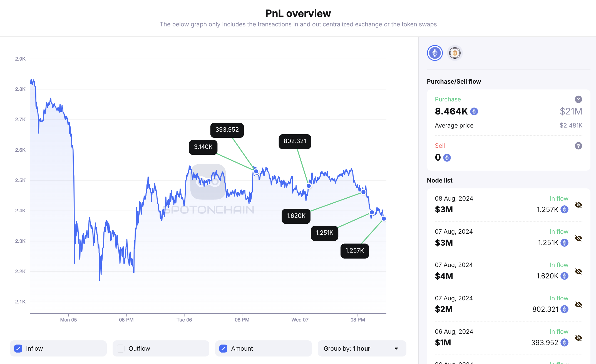The width and height of the screenshot is (596, 364).
Task: Click the ETH icon next to Sell amount
Action: 447,157
